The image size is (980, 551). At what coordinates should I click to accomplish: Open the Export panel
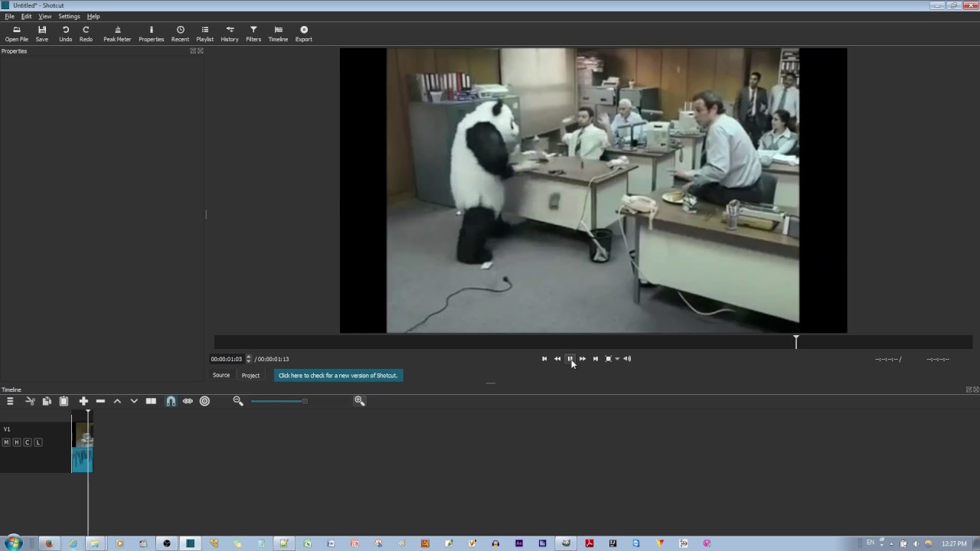[304, 34]
